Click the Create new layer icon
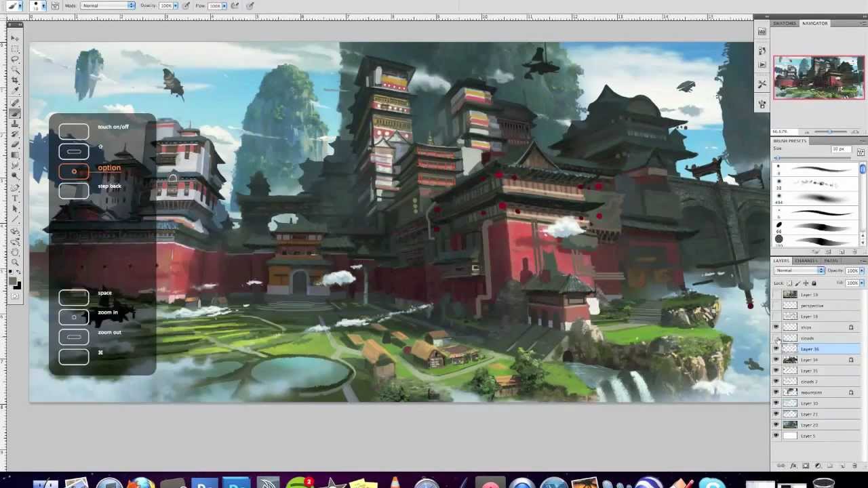 click(x=842, y=466)
